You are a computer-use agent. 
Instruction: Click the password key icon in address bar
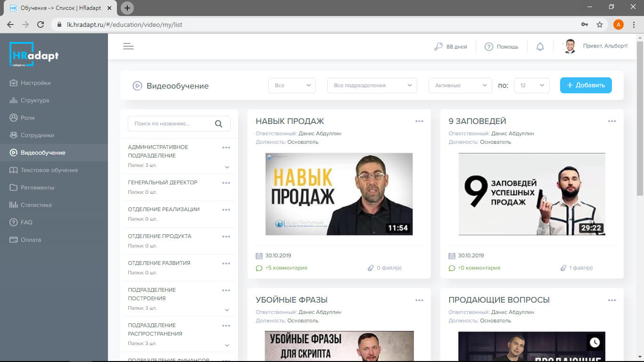pos(585,25)
